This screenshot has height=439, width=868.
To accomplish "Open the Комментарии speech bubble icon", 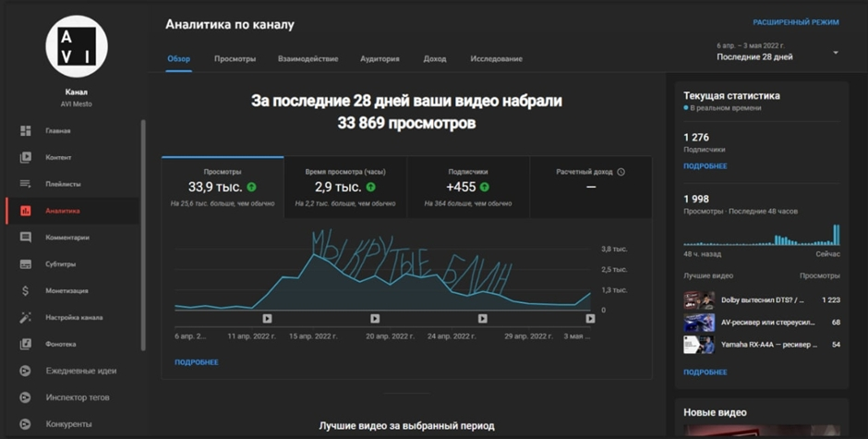I will click(26, 238).
